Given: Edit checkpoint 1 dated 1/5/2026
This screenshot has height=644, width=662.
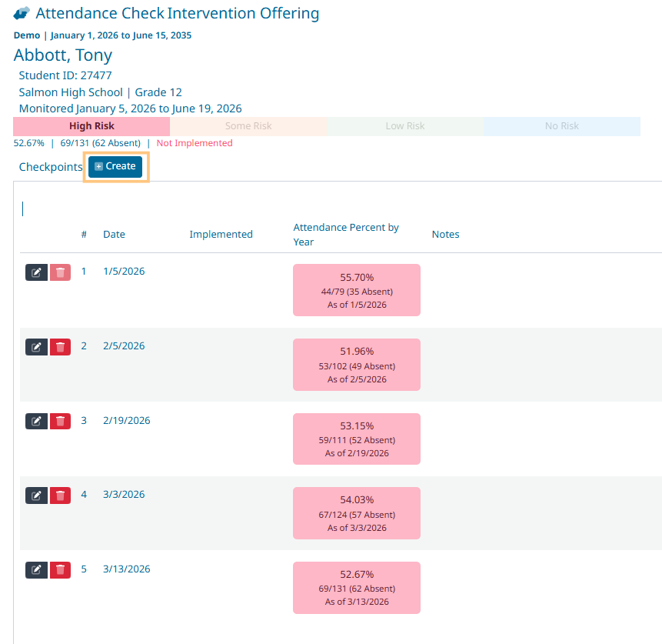Looking at the screenshot, I should point(36,272).
